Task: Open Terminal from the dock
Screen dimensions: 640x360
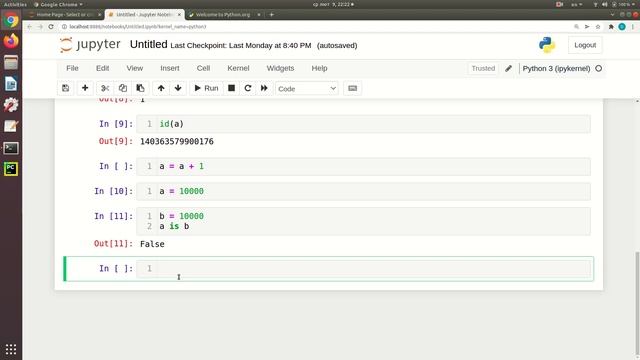Action: (11, 148)
